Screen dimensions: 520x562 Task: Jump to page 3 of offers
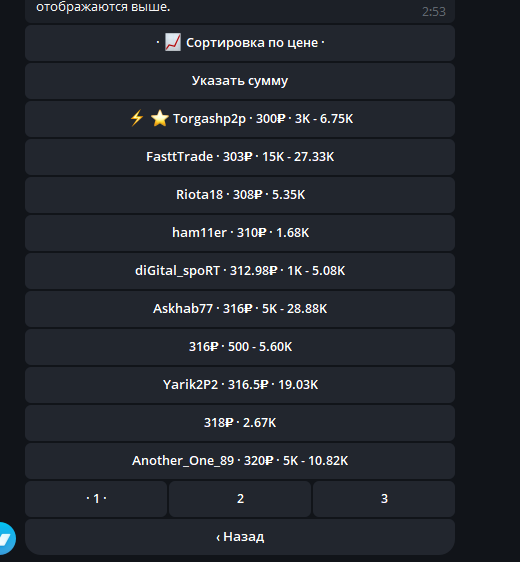pyautogui.click(x=384, y=499)
